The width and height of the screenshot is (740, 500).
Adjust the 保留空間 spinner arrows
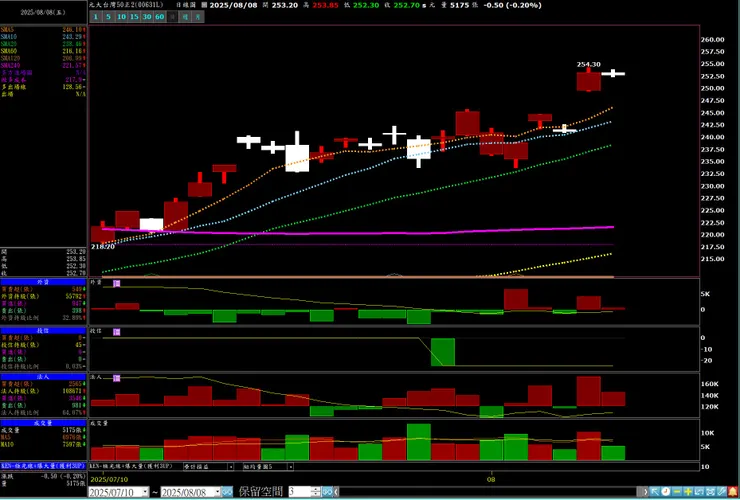click(x=316, y=492)
